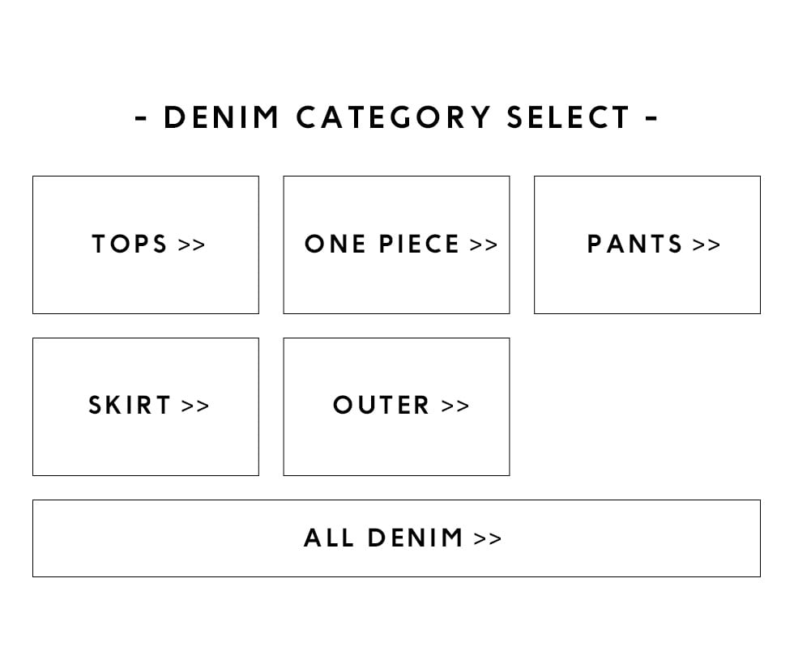
Task: Click the TOPS text label
Action: tap(130, 245)
